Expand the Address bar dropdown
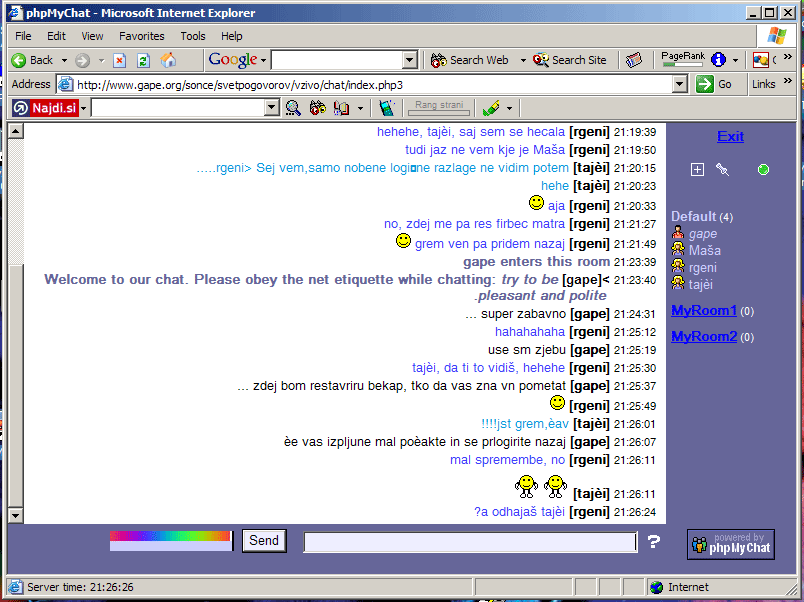 [x=680, y=84]
